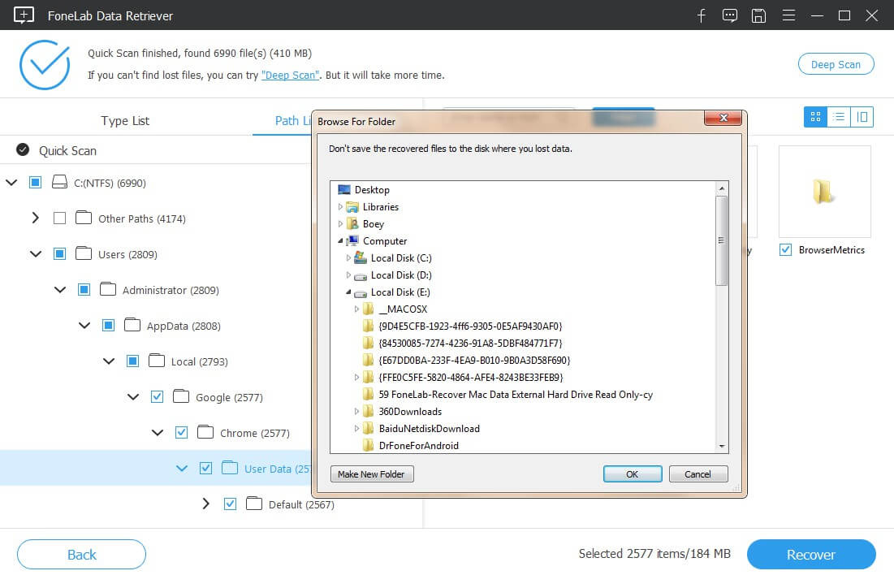Select Desktop icon in folder tree
Viewport: 894px width, 588px height.
(x=344, y=189)
